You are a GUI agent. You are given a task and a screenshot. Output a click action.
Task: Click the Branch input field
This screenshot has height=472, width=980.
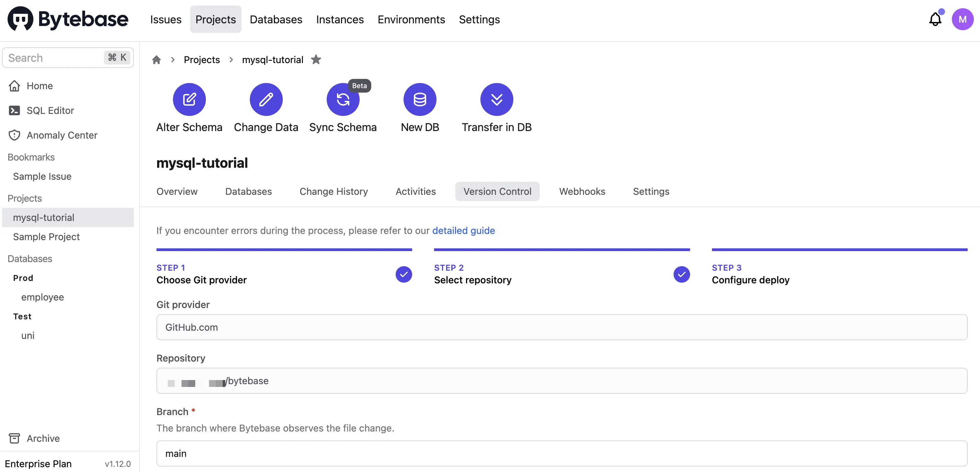[561, 453]
